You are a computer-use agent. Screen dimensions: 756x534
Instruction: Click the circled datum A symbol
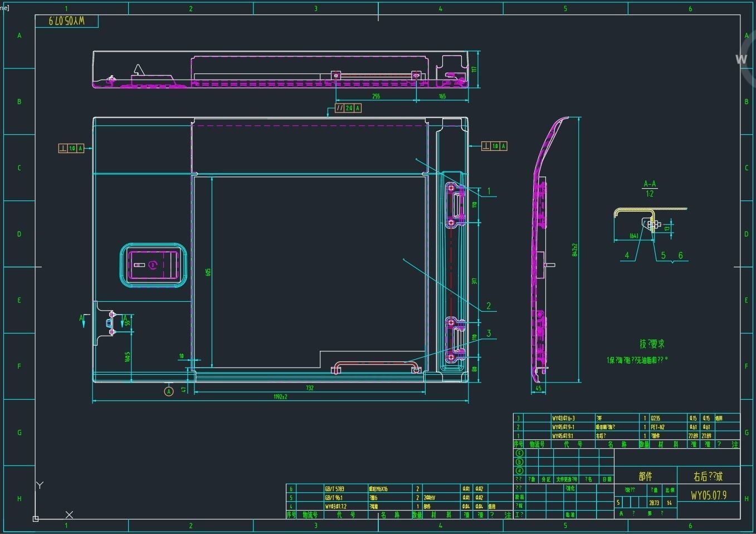(169, 391)
